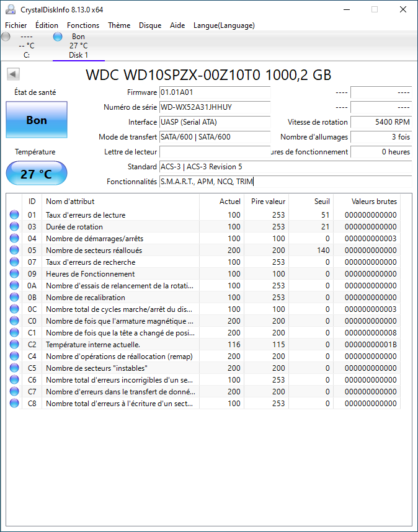Click the Interface field UASP (Serial ATA)

[x=215, y=122]
